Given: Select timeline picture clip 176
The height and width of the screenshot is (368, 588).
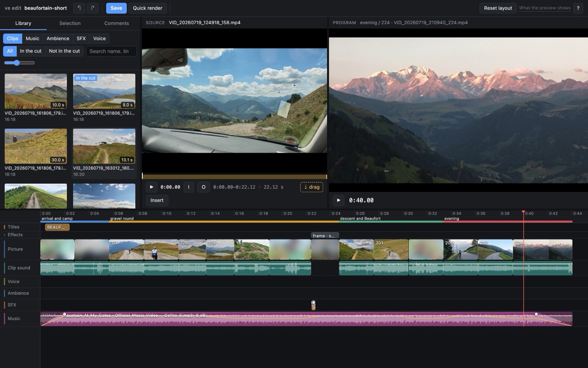Looking at the screenshot, I should point(192,249).
